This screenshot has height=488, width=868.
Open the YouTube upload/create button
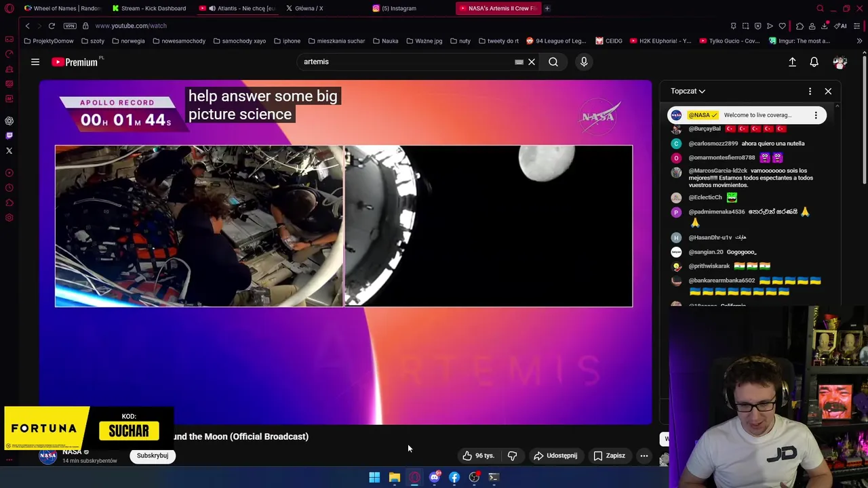[792, 62]
